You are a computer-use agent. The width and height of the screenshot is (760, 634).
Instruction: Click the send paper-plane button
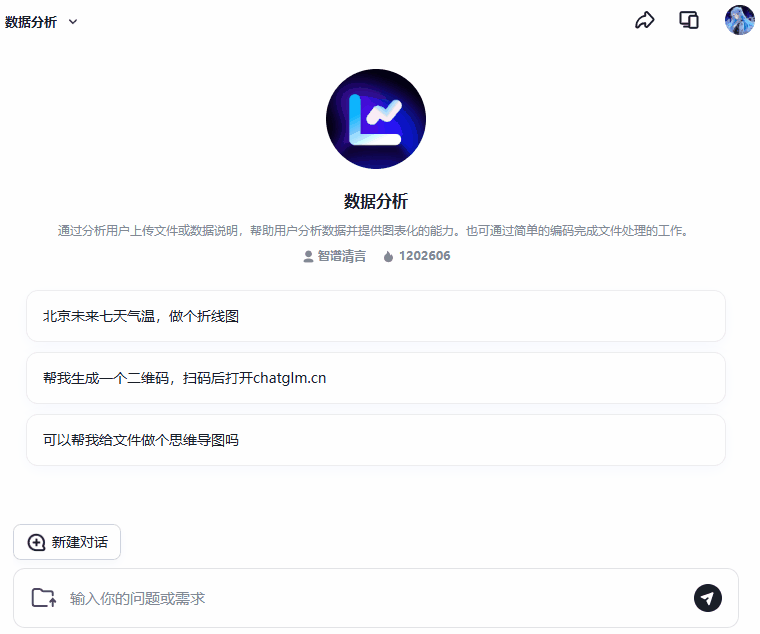coord(707,598)
